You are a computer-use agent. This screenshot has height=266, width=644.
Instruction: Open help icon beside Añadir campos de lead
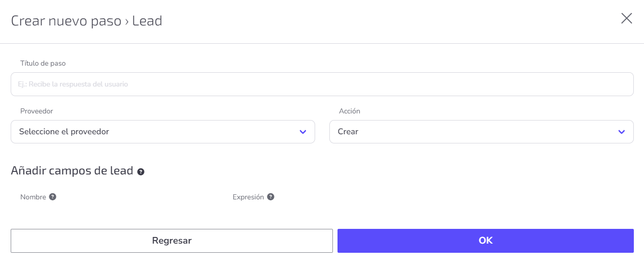click(141, 172)
